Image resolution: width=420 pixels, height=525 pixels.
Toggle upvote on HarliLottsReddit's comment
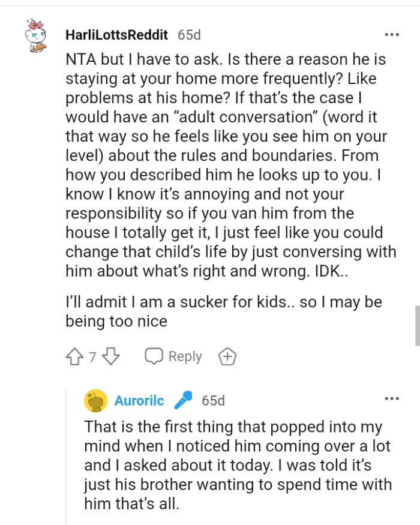click(x=73, y=356)
